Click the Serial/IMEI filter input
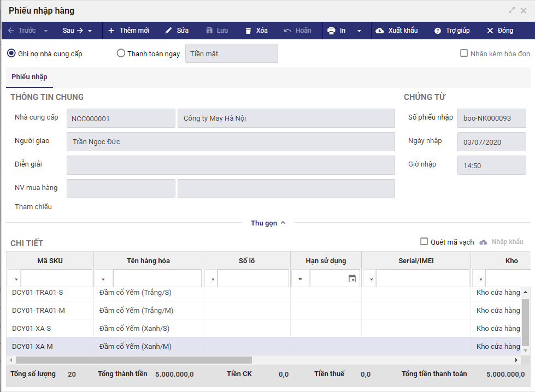The image size is (535, 392). [x=423, y=279]
